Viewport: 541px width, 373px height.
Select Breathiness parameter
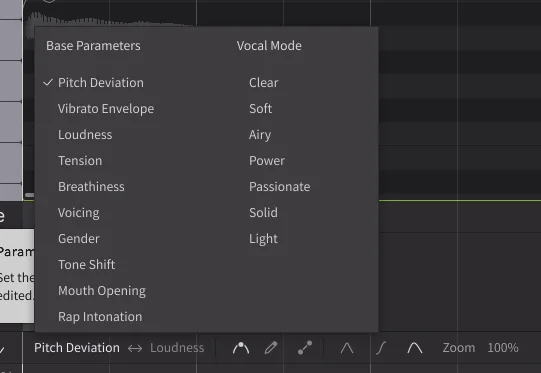click(x=91, y=187)
